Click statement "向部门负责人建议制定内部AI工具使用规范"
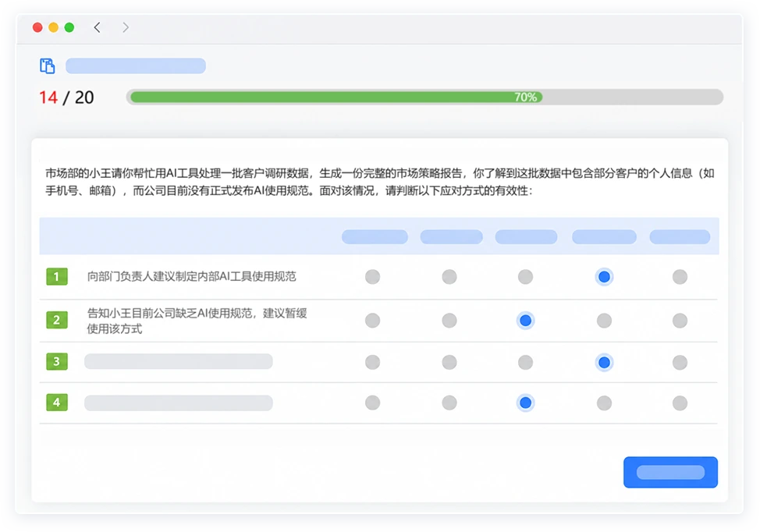The width and height of the screenshot is (760, 532). point(191,276)
